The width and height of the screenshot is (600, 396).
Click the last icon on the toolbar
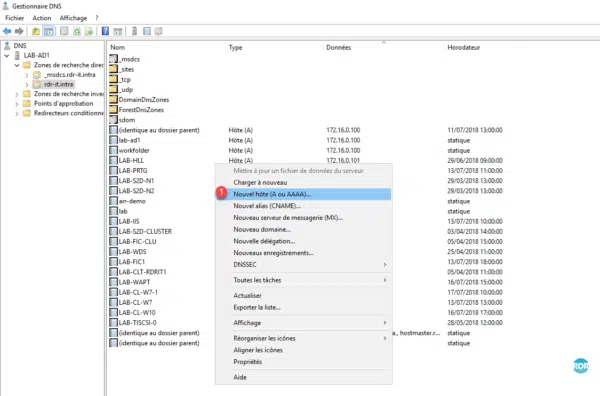pyautogui.click(x=158, y=31)
